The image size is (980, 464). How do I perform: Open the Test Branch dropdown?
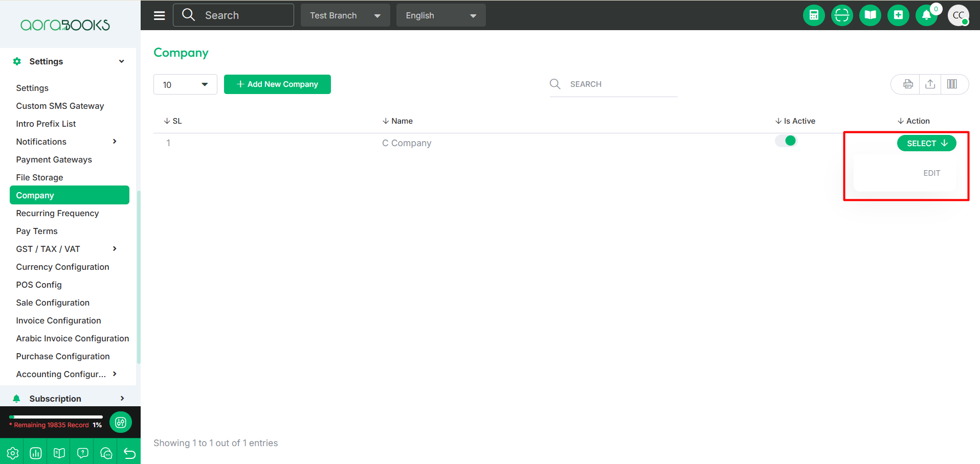[345, 15]
